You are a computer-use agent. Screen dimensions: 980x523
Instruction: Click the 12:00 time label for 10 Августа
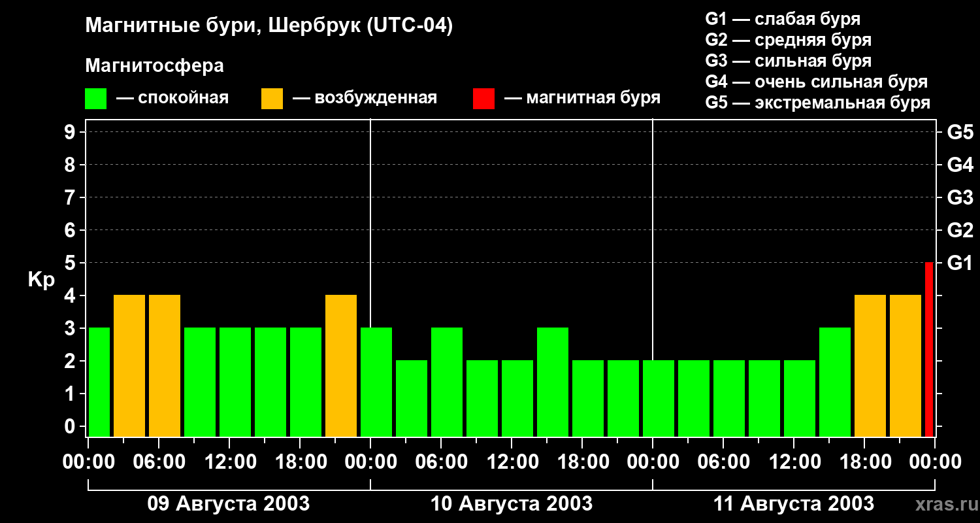(512, 462)
